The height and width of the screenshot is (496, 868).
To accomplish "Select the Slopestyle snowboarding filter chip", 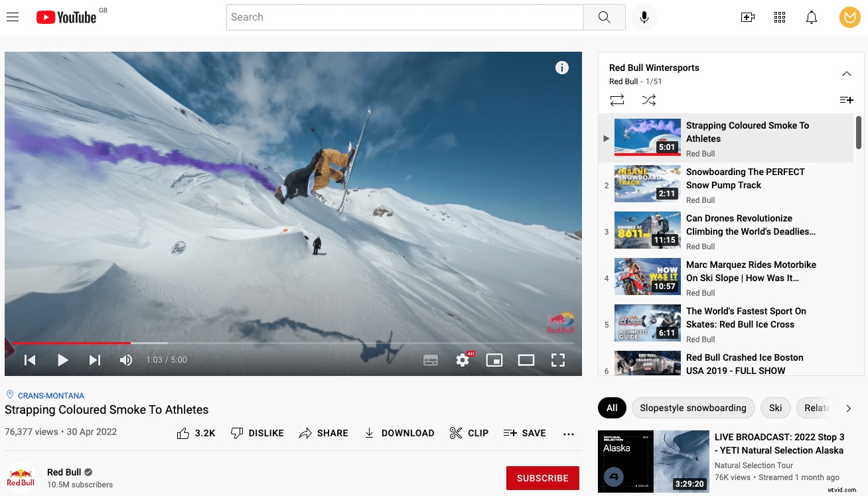I will (x=693, y=408).
